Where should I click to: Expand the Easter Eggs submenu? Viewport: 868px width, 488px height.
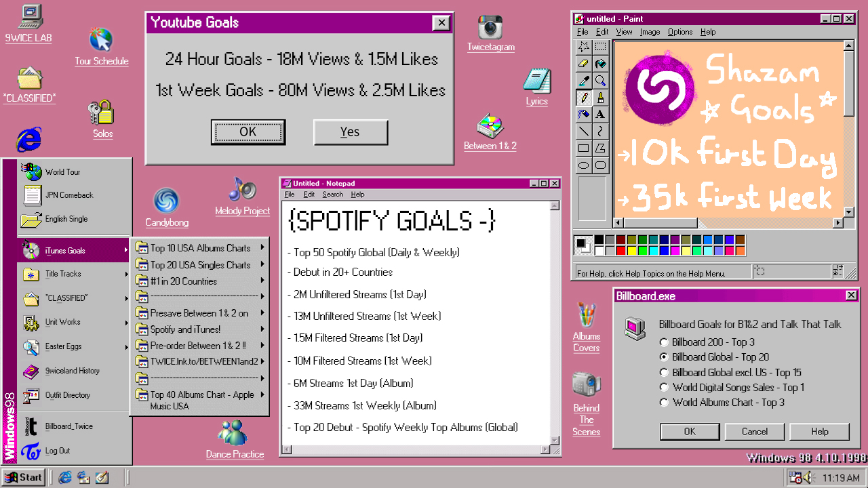[75, 346]
